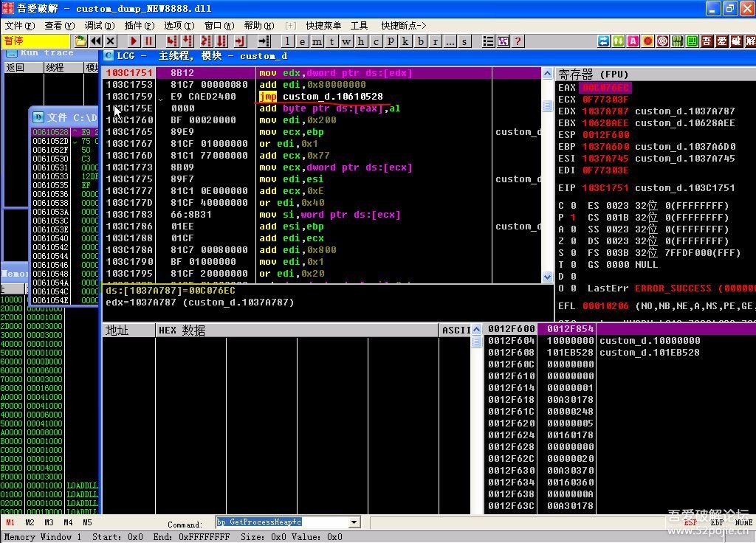This screenshot has height=543, width=756.
Task: Click the green up-down arrows plugin icon
Action: (x=618, y=41)
